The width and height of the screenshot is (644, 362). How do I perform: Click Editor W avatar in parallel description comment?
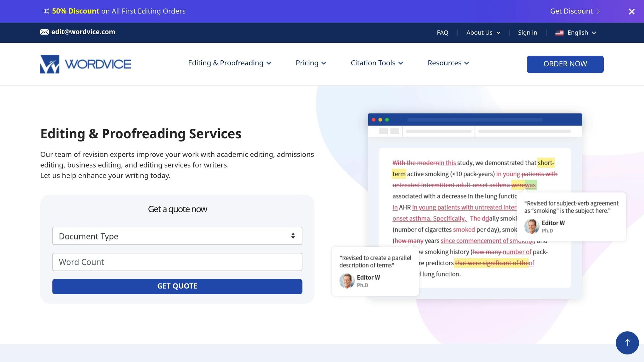click(347, 281)
